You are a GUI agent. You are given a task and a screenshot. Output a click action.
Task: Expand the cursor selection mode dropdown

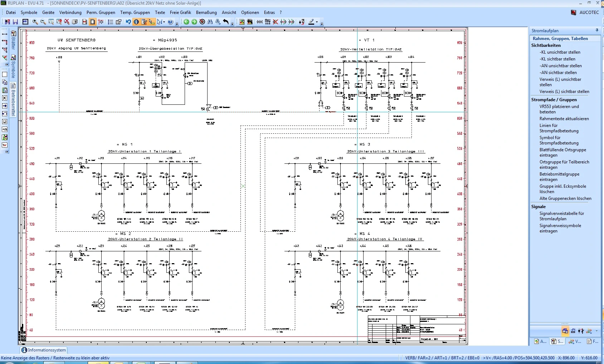[x=164, y=22]
